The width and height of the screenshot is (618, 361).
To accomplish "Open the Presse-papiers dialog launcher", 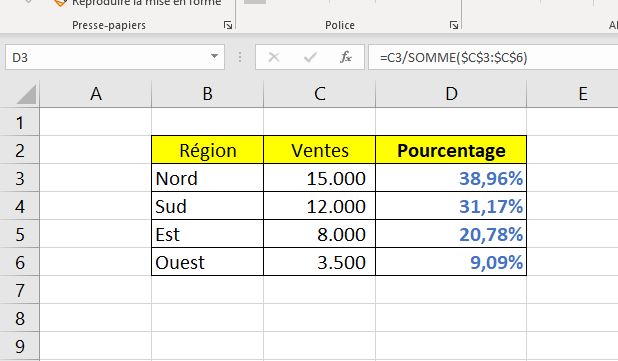I will coord(228,25).
